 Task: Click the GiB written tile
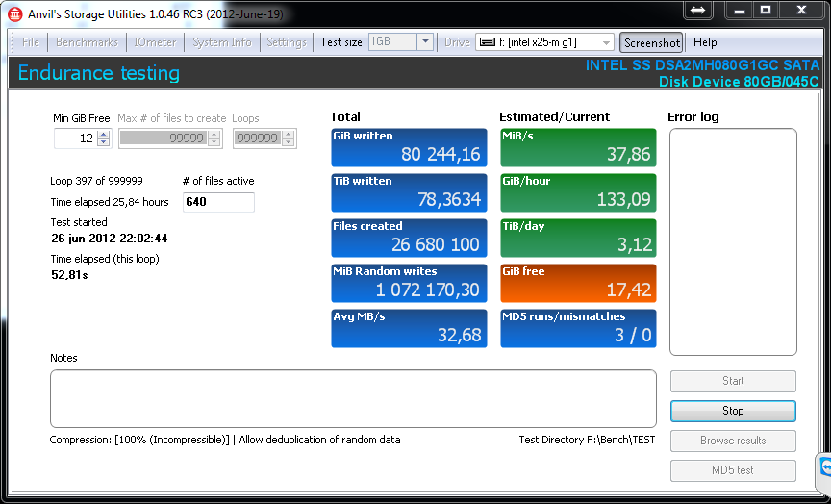click(409, 147)
